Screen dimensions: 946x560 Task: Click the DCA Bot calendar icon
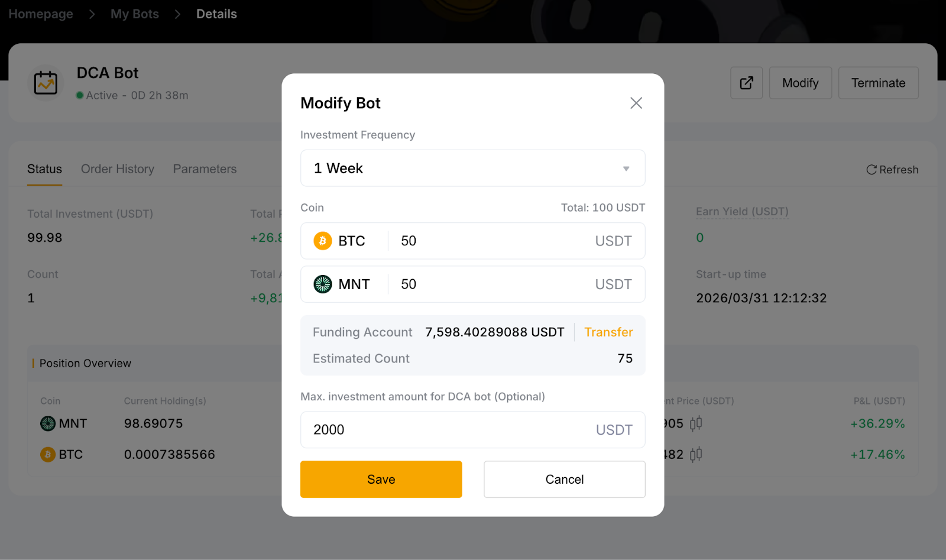46,83
